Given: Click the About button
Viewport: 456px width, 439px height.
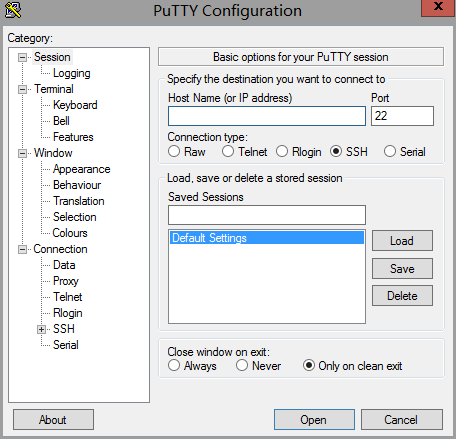Looking at the screenshot, I should point(53,420).
